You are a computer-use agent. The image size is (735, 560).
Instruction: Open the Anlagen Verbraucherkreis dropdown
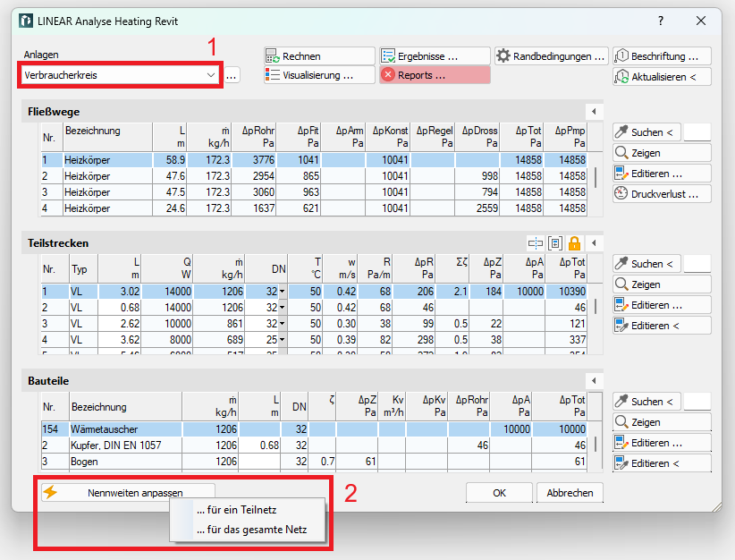211,75
